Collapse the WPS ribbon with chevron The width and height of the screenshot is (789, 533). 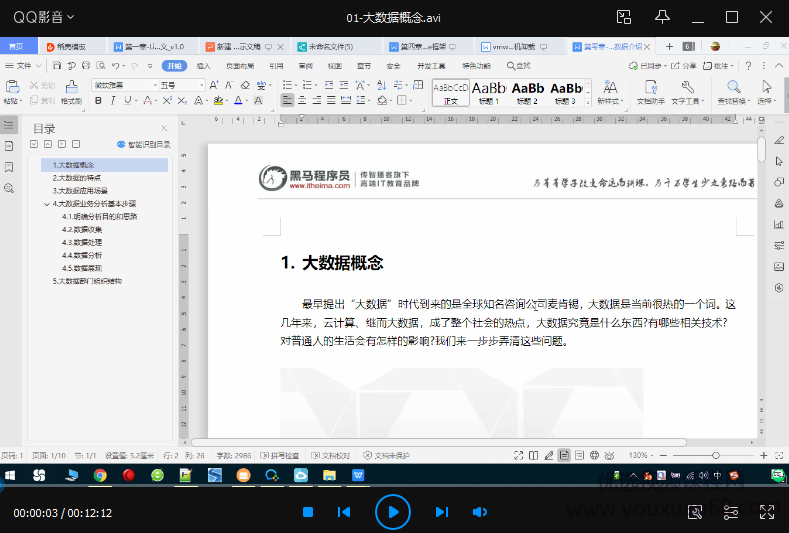tap(779, 66)
